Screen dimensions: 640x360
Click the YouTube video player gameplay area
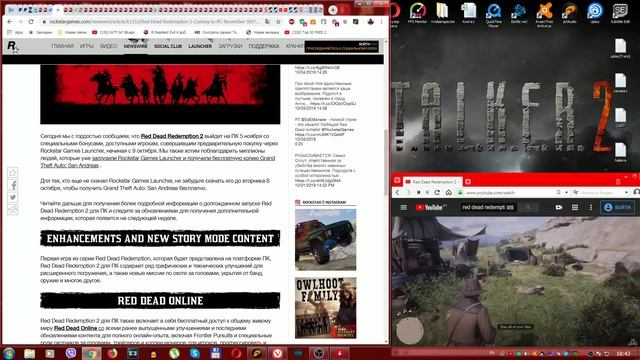click(x=515, y=282)
